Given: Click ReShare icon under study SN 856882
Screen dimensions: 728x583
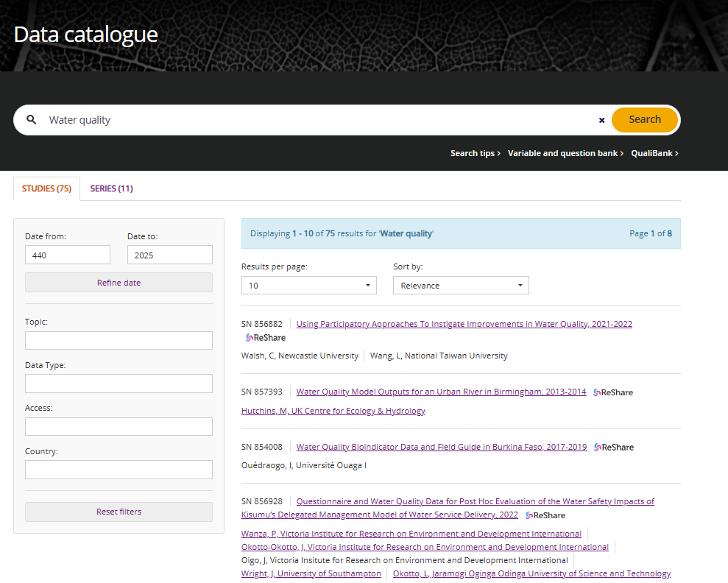Looking at the screenshot, I should (266, 338).
